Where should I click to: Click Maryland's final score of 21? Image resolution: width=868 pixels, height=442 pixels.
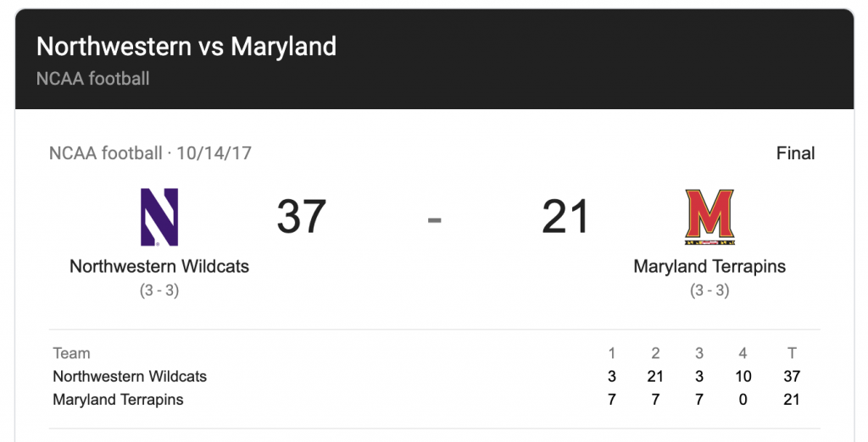pyautogui.click(x=565, y=216)
